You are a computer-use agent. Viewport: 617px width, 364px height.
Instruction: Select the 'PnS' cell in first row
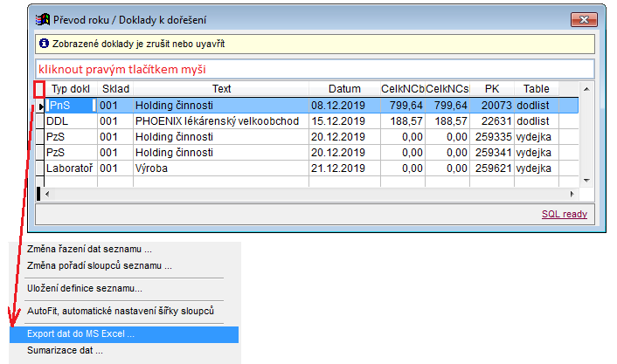71,106
